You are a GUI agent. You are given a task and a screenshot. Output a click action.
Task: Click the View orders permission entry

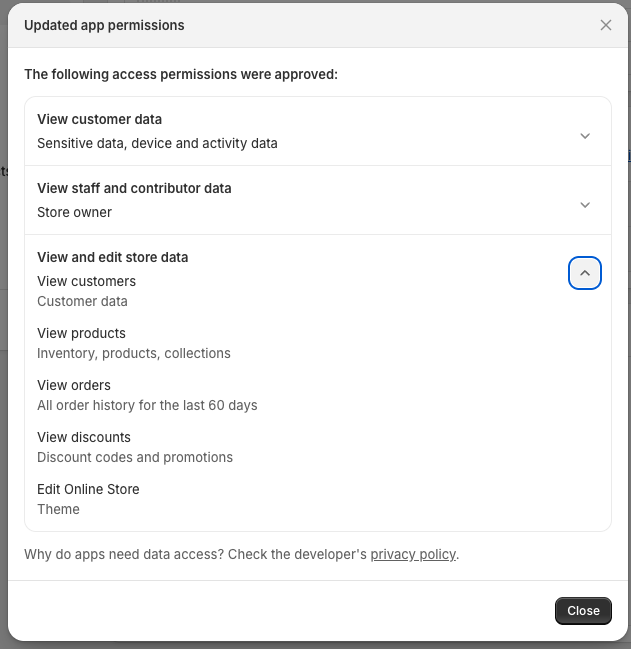pos(74,385)
